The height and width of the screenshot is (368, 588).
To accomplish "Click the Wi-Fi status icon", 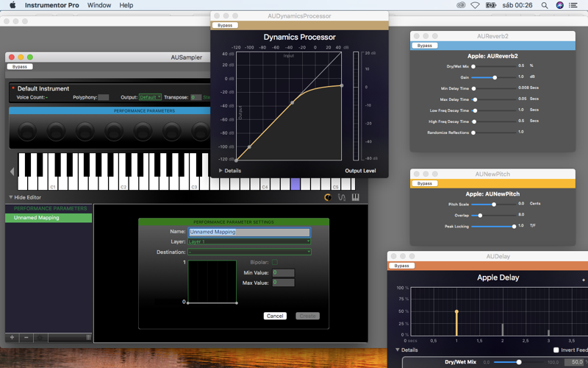I will [x=475, y=5].
